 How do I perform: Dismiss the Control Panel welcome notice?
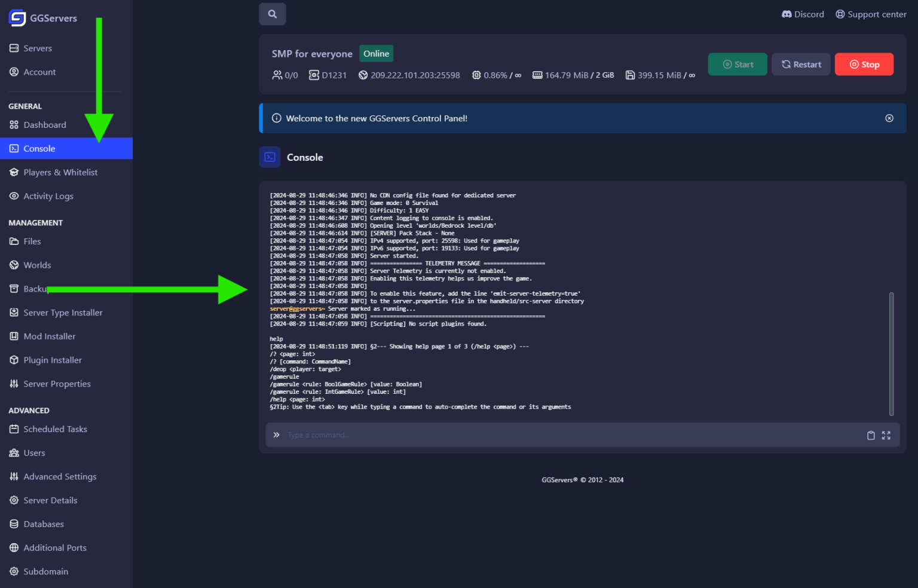coord(889,118)
